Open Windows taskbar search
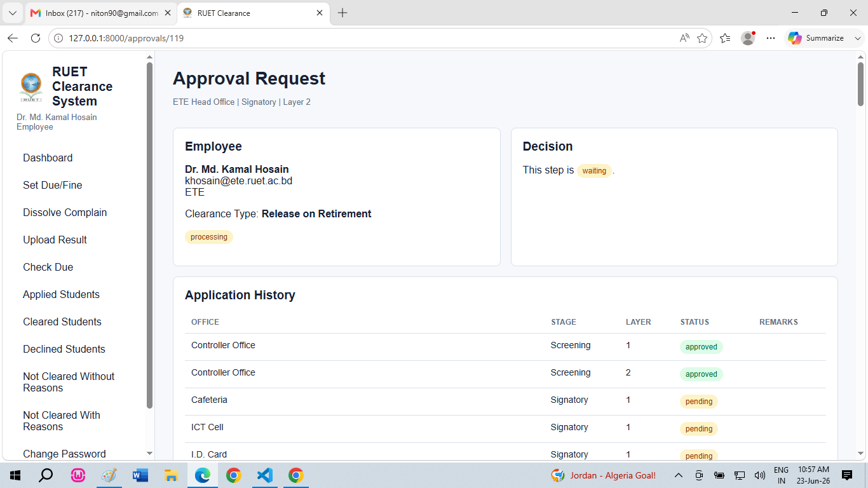 (46, 475)
